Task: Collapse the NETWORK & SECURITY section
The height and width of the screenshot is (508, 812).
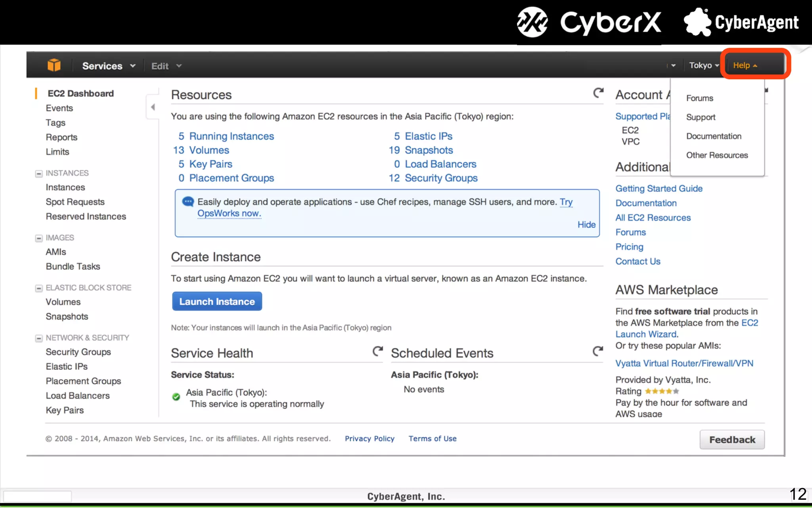Action: (x=39, y=338)
